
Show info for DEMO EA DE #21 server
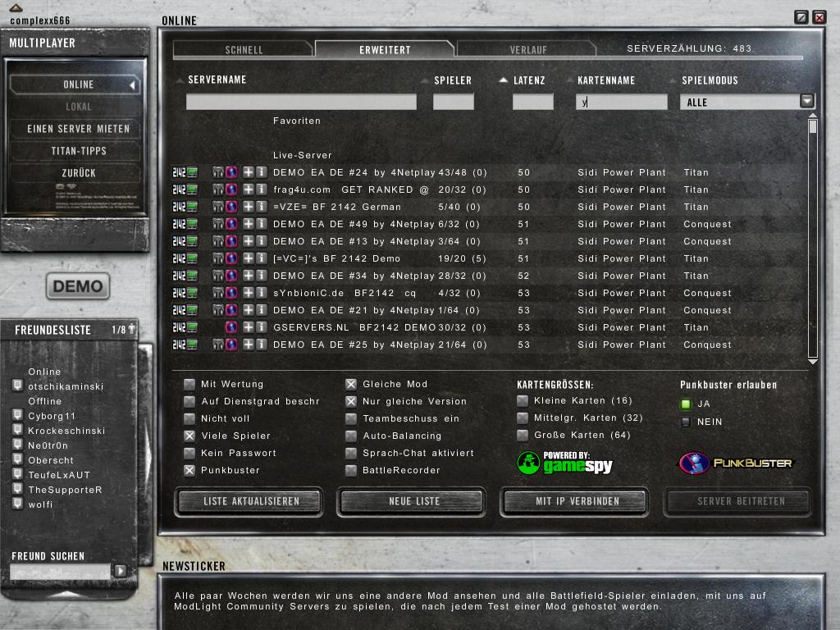click(262, 310)
